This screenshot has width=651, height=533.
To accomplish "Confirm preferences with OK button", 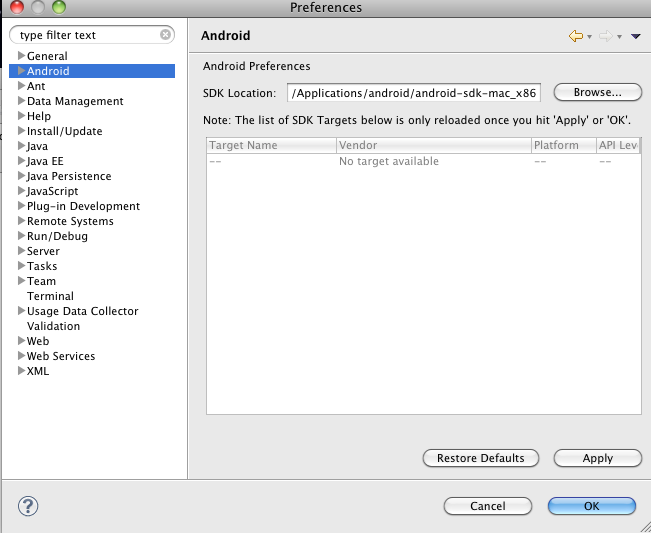I will [591, 506].
